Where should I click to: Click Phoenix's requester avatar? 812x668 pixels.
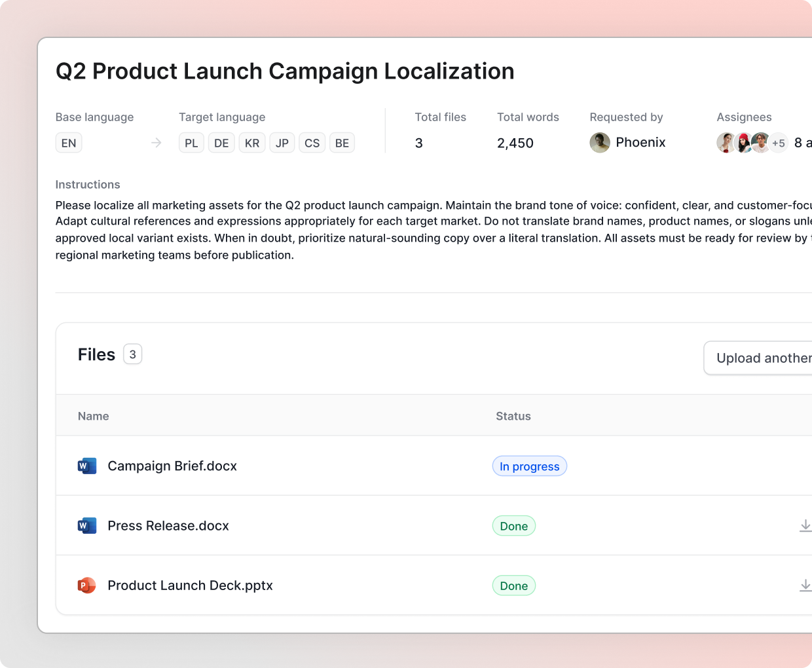600,143
